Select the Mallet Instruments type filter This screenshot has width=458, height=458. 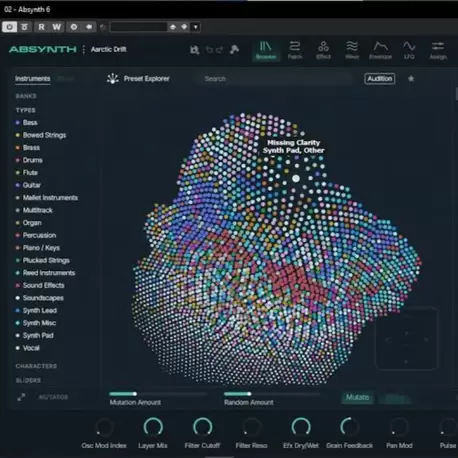(x=47, y=198)
